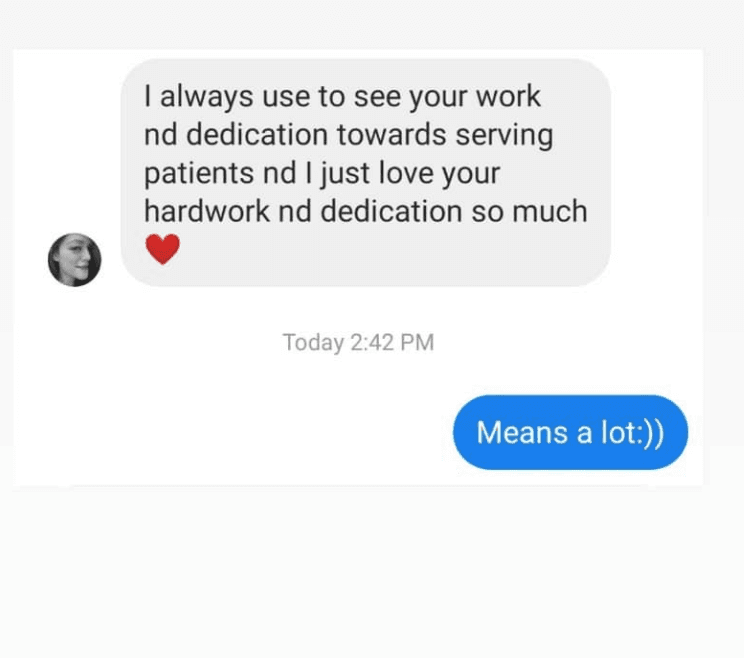The height and width of the screenshot is (658, 744).
Task: Click the word 'always' in the message
Action: tap(206, 97)
